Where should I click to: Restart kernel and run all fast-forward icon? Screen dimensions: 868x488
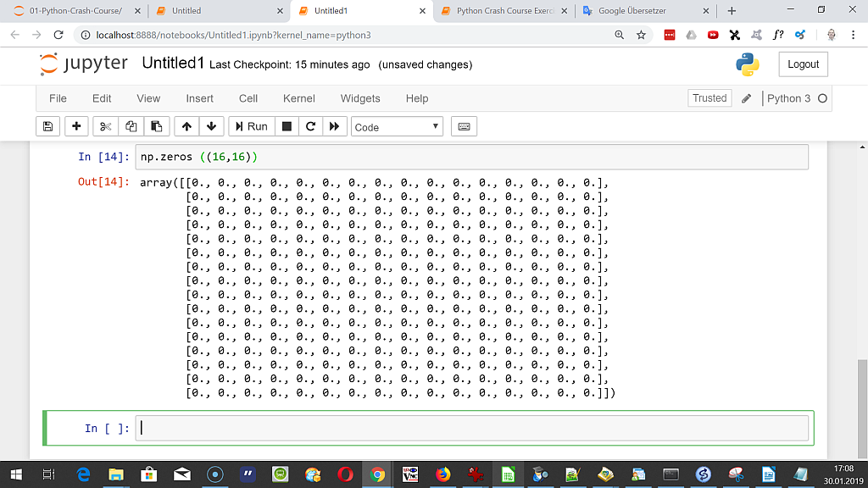coord(334,127)
